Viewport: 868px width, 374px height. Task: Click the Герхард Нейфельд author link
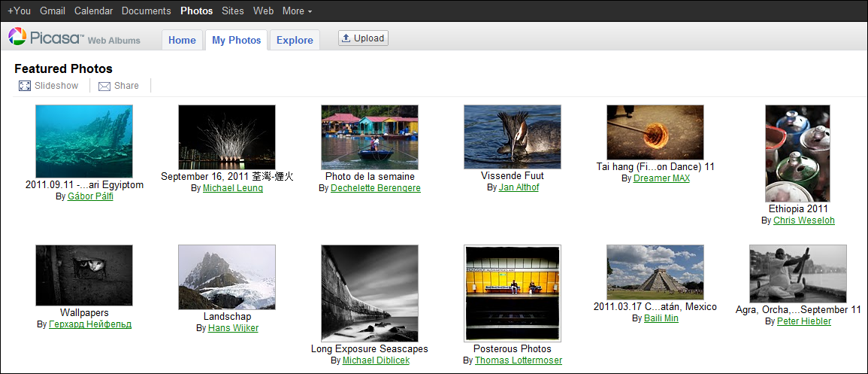coord(90,324)
